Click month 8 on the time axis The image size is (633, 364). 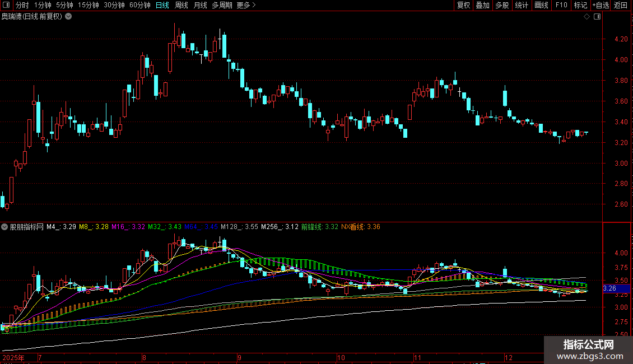point(144,357)
